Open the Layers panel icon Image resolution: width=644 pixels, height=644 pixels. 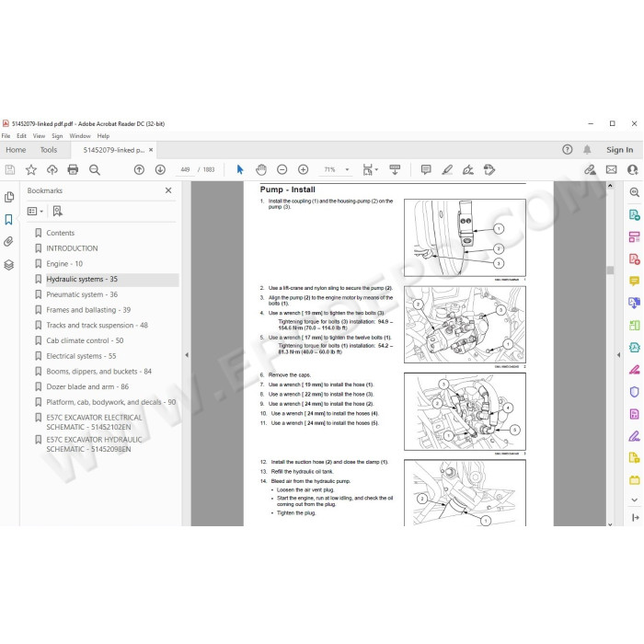[9, 265]
